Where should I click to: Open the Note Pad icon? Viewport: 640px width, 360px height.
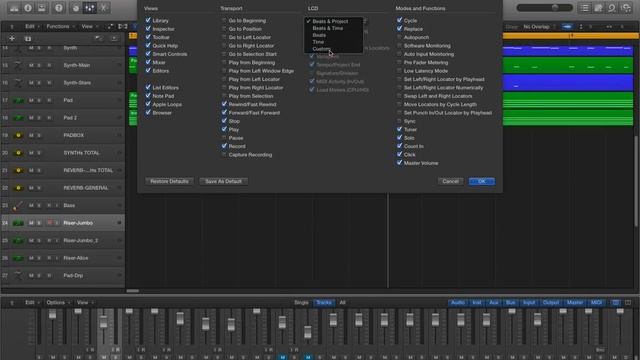[x=598, y=8]
